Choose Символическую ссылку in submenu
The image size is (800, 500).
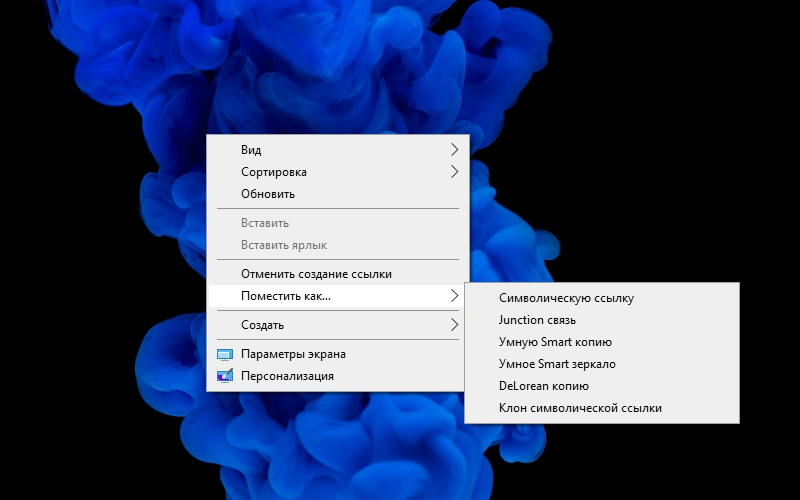(602, 298)
